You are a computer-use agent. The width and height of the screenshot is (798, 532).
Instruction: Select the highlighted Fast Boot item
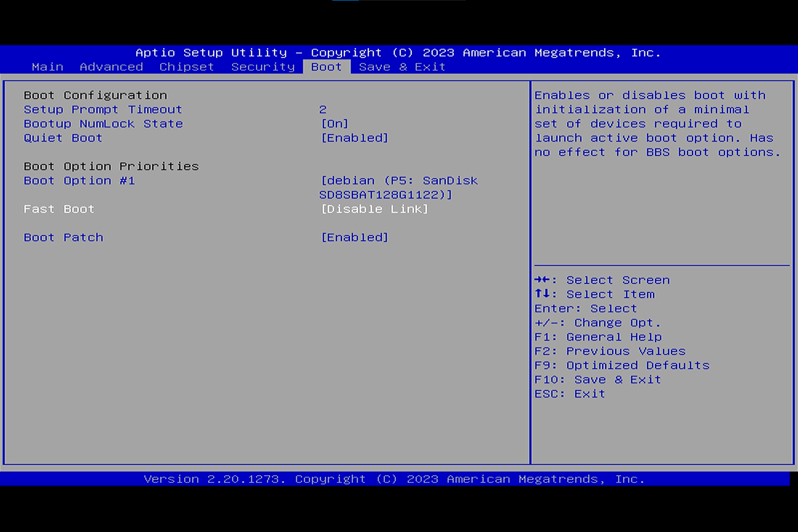[59, 209]
